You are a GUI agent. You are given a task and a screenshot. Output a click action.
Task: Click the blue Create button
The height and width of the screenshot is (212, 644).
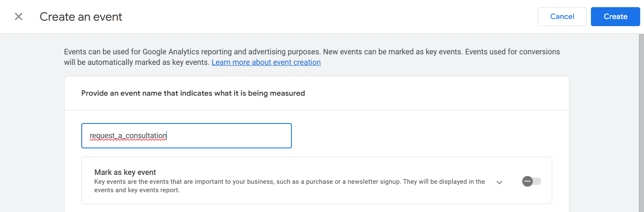[615, 16]
